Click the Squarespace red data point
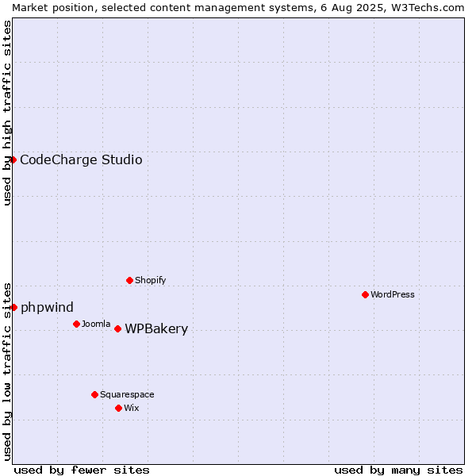 point(94,394)
